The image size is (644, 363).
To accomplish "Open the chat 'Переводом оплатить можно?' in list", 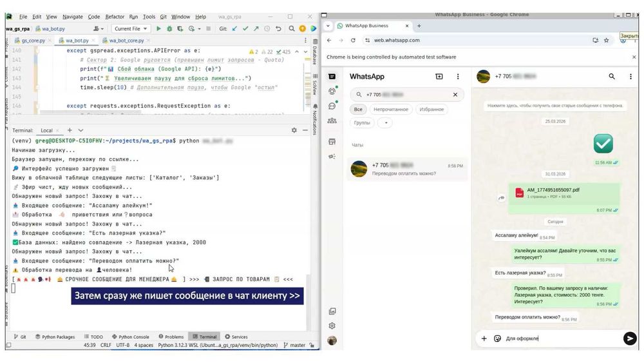I will (x=407, y=169).
